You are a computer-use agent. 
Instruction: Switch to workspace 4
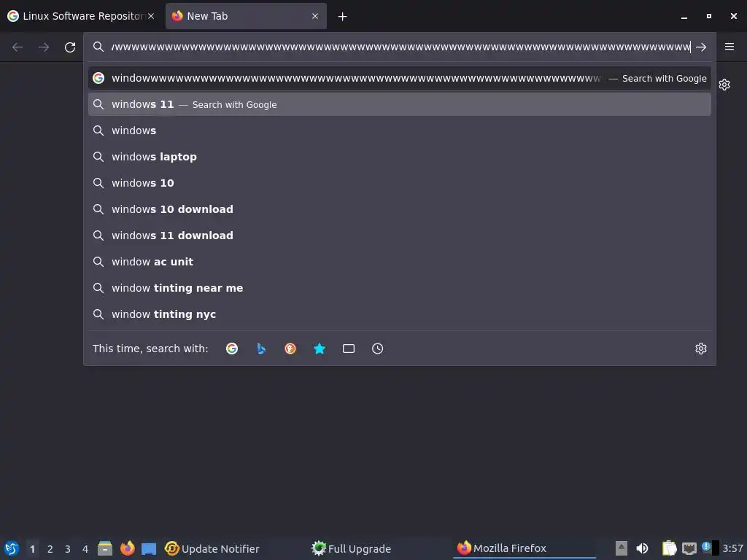85,549
